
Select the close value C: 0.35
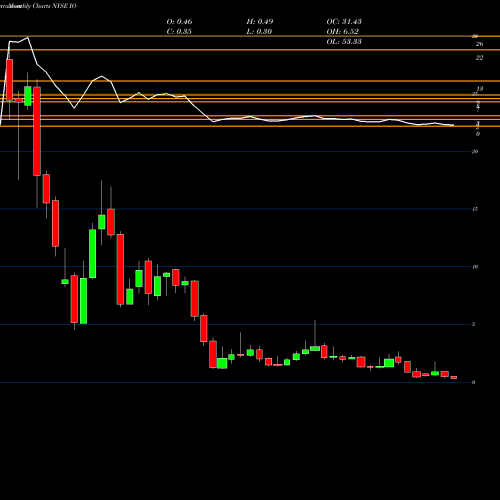click(179, 32)
